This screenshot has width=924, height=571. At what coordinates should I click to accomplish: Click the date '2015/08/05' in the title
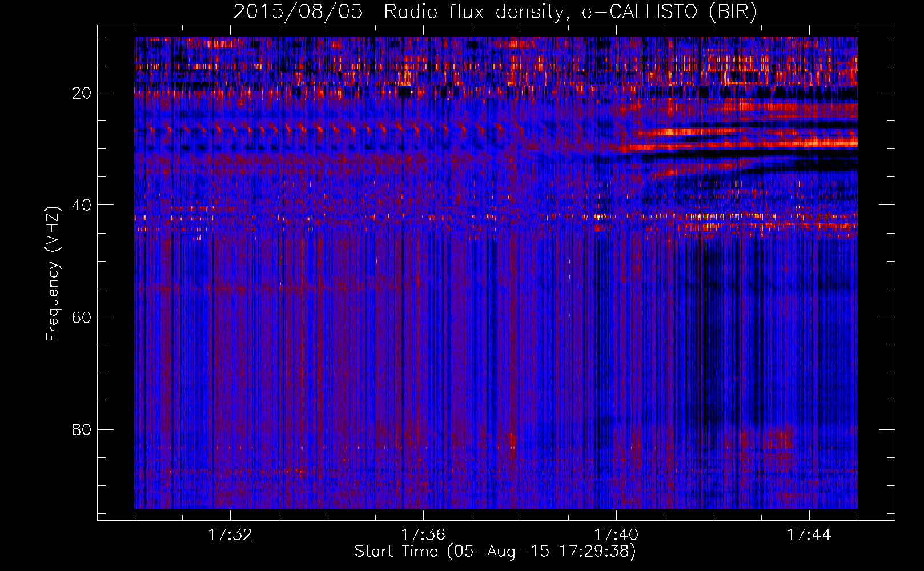point(298,12)
